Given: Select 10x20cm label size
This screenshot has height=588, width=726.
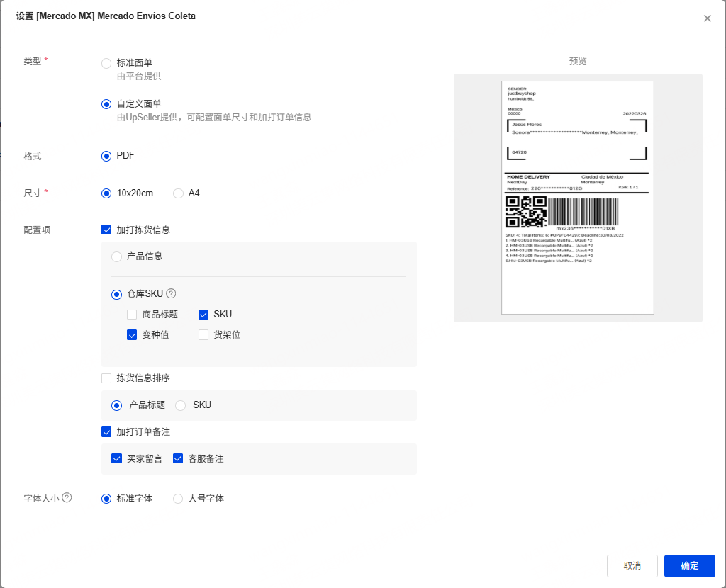Looking at the screenshot, I should pyautogui.click(x=106, y=193).
